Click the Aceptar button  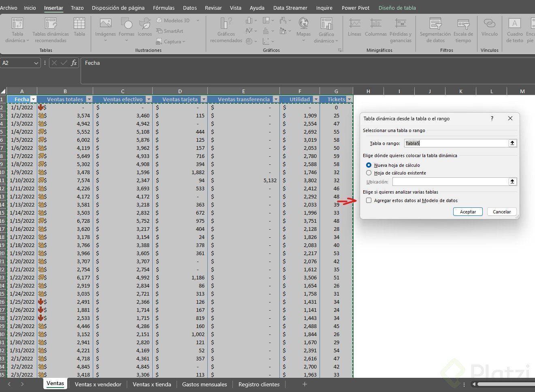(468, 212)
